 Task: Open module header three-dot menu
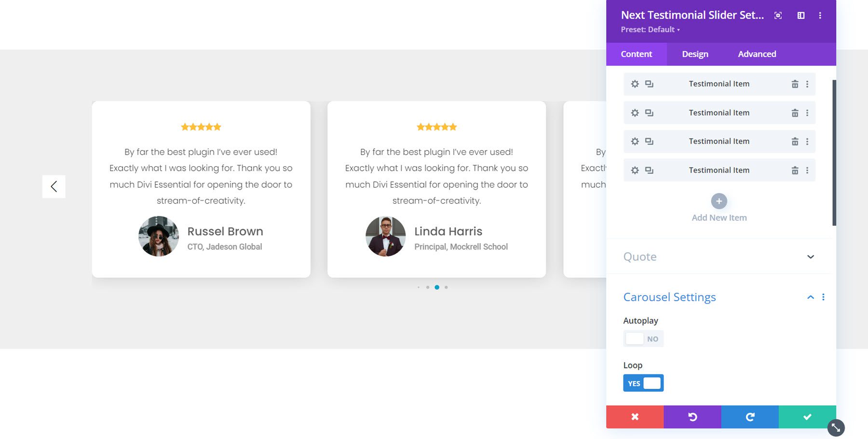point(820,15)
